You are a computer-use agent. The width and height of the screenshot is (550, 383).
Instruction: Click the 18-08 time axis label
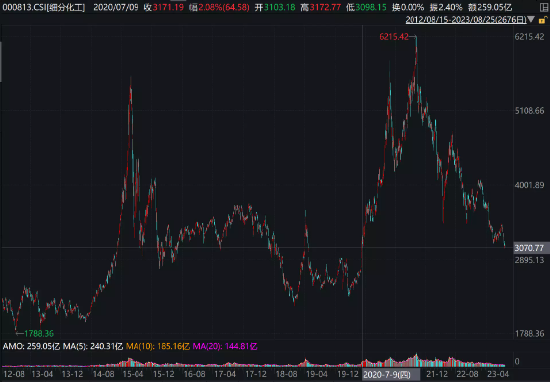286,374
